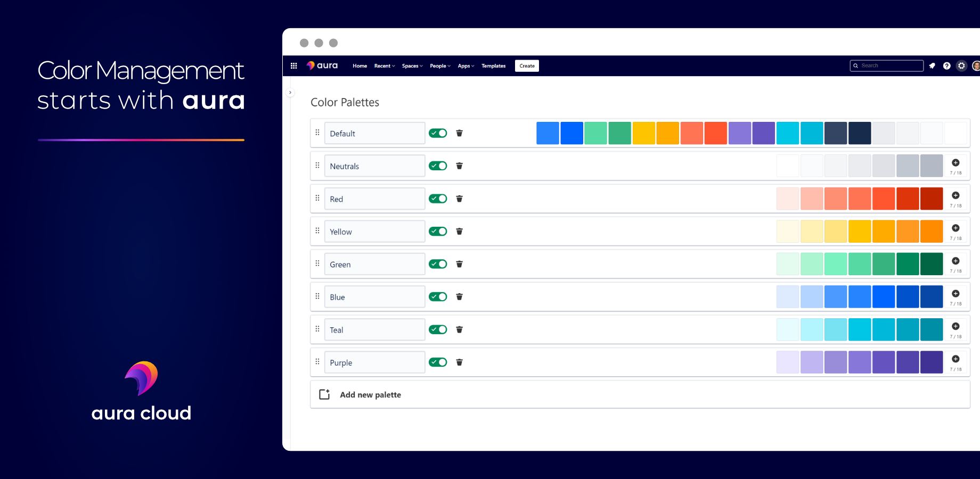
Task: Switch off the Teal palette toggle
Action: click(438, 329)
